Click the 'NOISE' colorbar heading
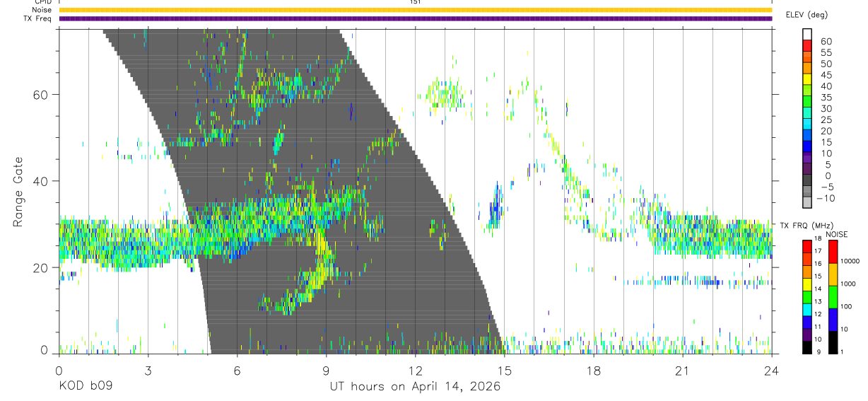Viewport: 868px width, 401px height. (837, 235)
